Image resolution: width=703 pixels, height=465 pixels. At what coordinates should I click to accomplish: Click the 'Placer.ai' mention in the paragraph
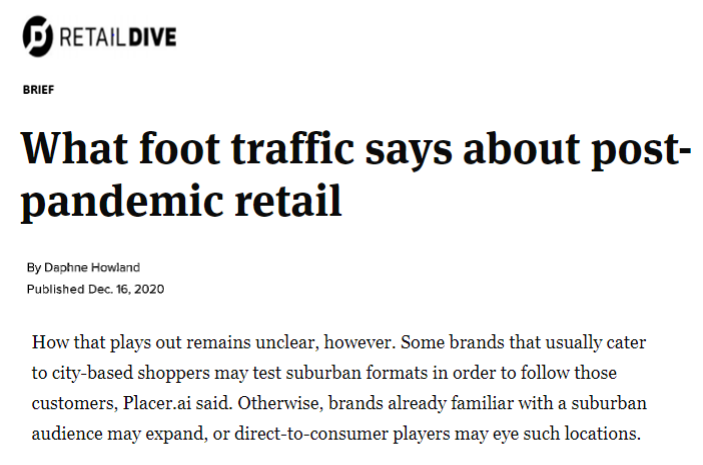(x=157, y=403)
